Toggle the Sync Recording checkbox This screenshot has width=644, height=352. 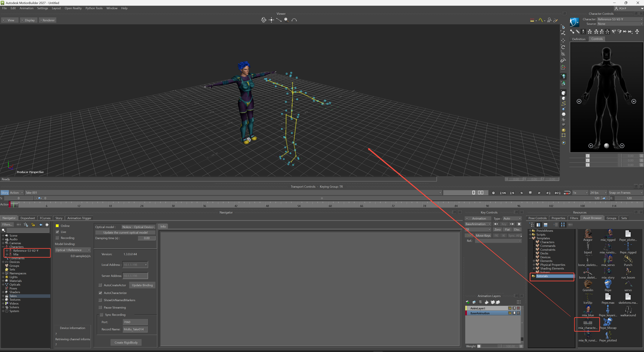pyautogui.click(x=101, y=315)
